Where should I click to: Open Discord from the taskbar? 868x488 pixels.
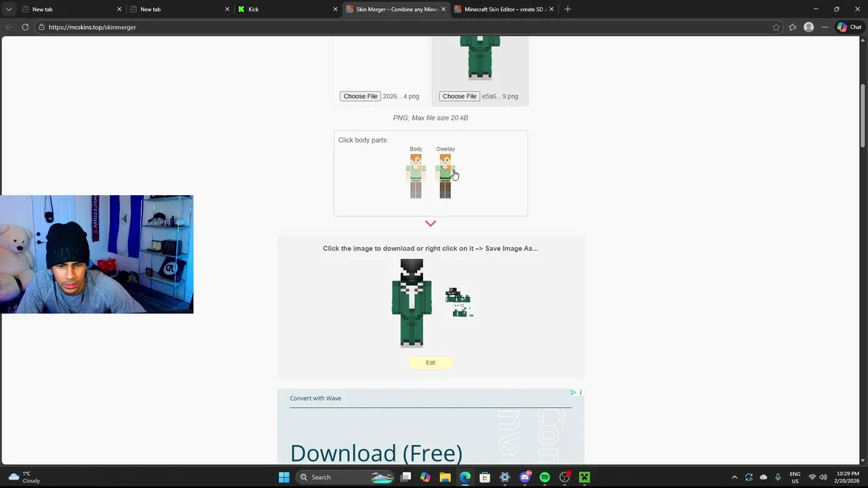pyautogui.click(x=525, y=477)
